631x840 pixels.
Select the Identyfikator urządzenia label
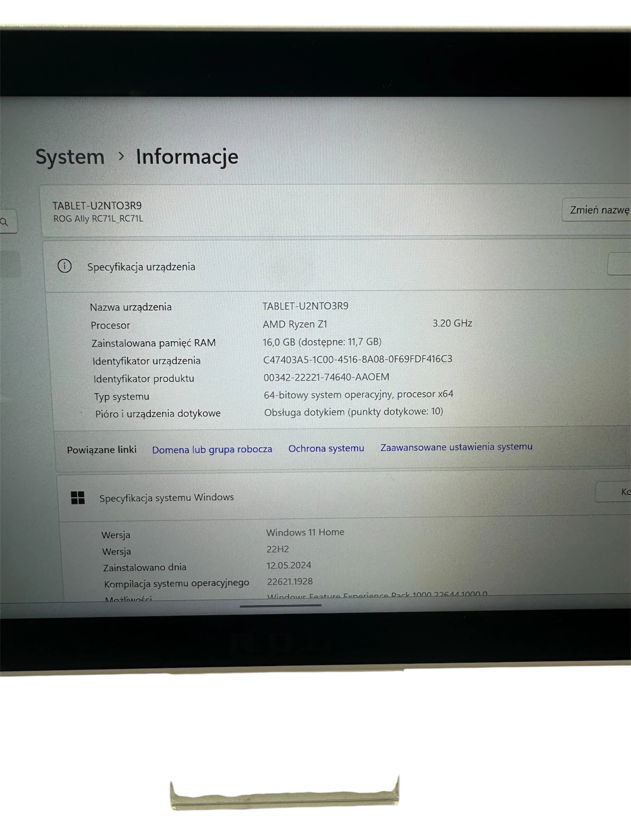(146, 361)
